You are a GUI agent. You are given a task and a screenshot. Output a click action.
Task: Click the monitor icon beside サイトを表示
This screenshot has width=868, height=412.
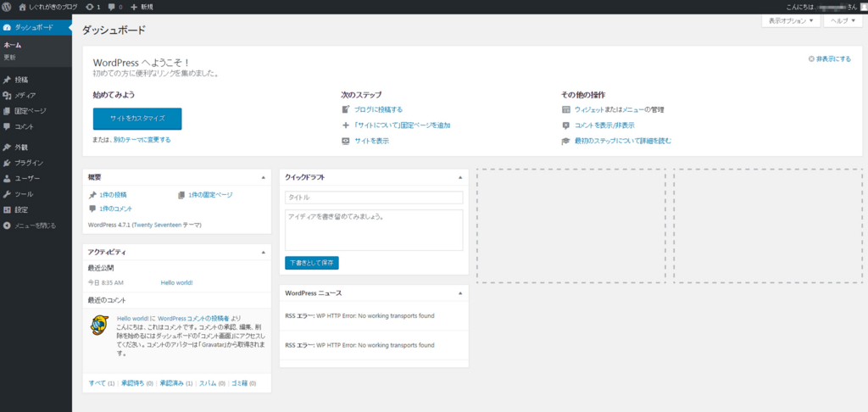tap(346, 141)
